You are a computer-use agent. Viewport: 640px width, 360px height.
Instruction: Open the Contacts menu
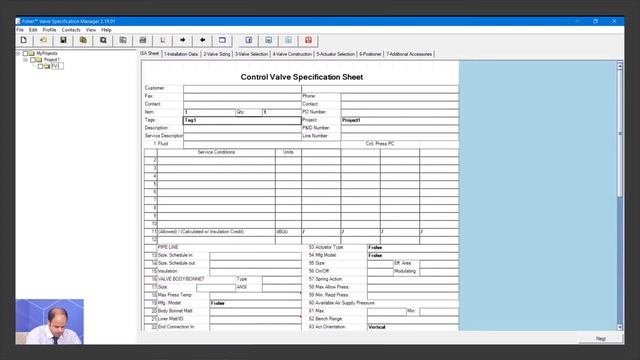(71, 30)
